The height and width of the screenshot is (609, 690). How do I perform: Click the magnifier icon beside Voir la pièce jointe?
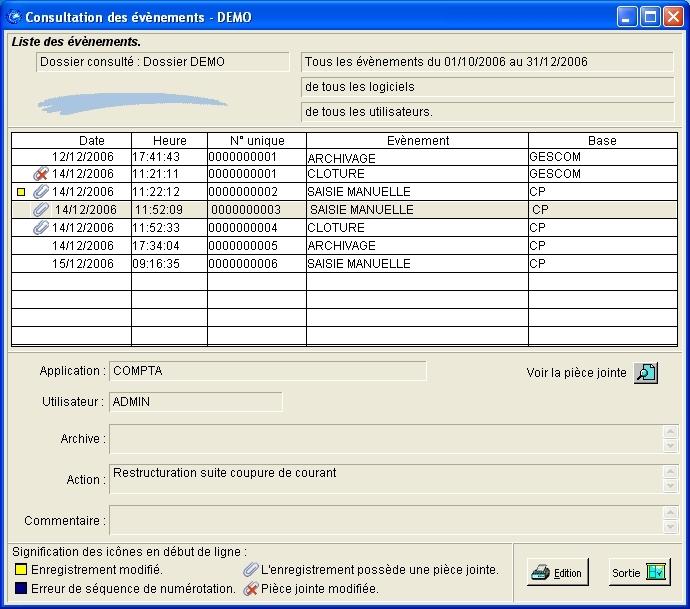646,373
